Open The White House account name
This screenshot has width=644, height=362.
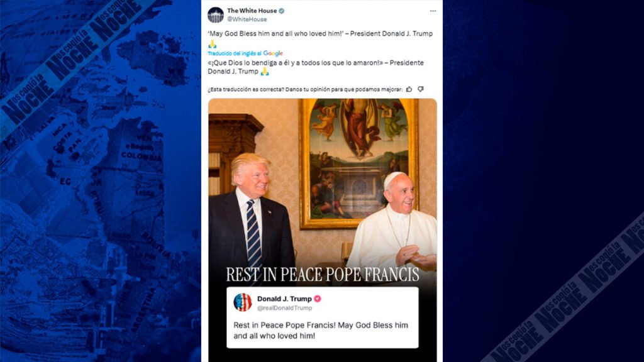252,11
